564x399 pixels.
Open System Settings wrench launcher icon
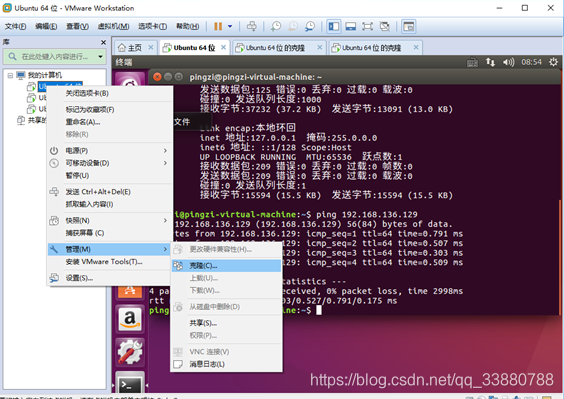[x=130, y=352]
